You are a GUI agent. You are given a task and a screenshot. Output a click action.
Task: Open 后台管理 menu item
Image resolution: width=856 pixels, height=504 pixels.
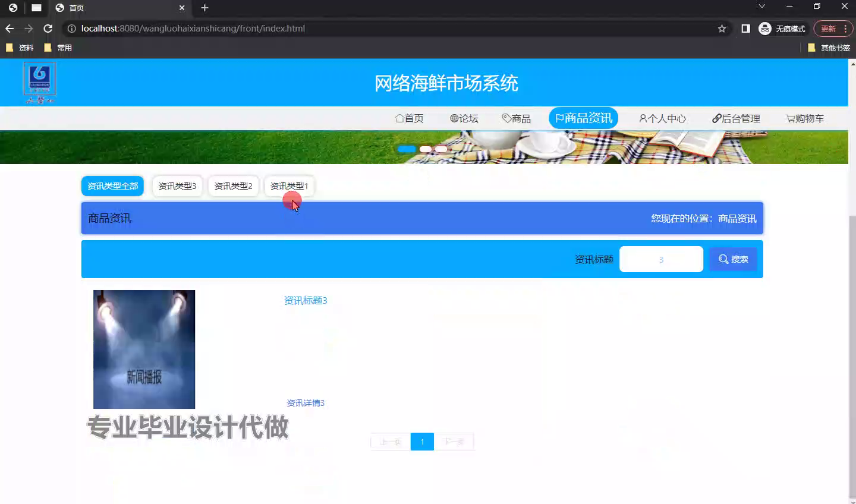coord(736,118)
